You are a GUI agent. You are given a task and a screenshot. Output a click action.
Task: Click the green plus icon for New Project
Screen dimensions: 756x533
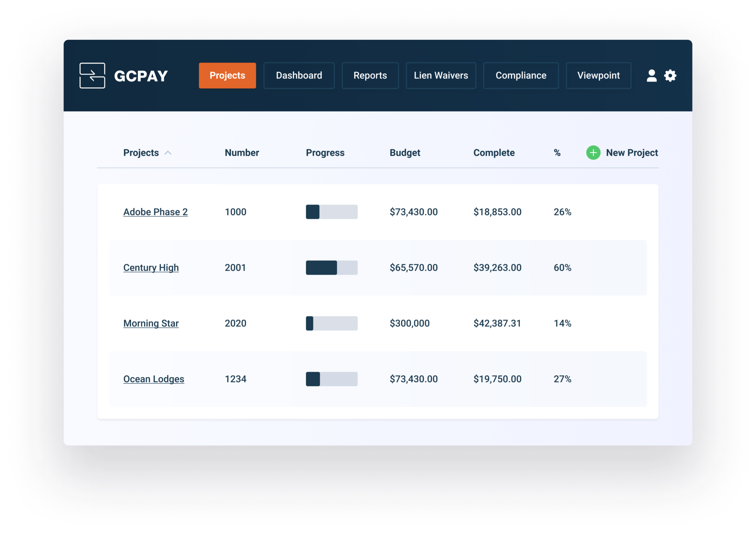pos(593,152)
